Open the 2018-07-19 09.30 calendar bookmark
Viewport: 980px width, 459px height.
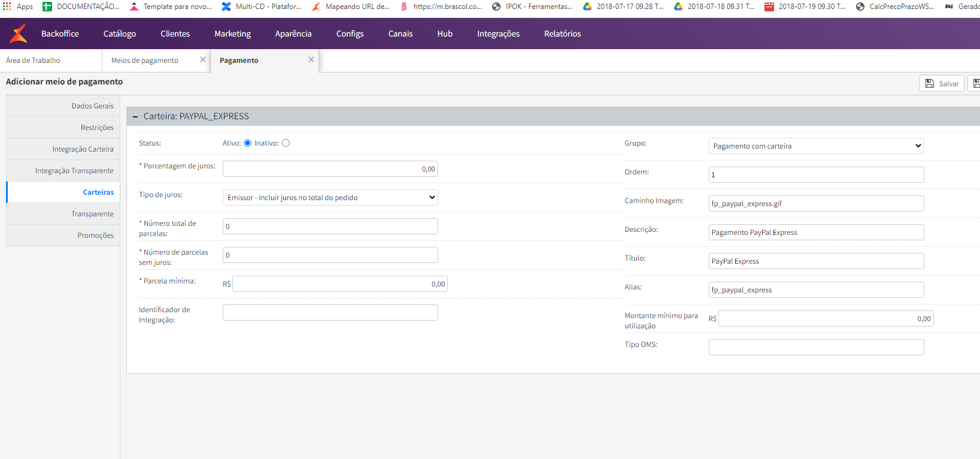coord(805,7)
